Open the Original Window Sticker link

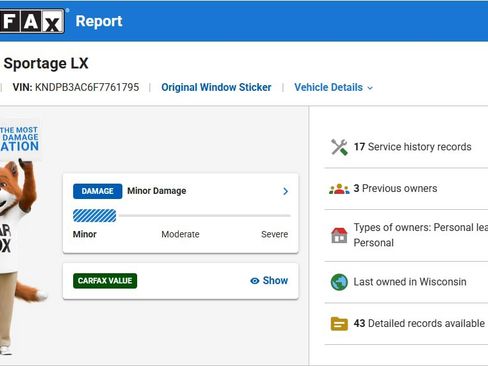216,87
